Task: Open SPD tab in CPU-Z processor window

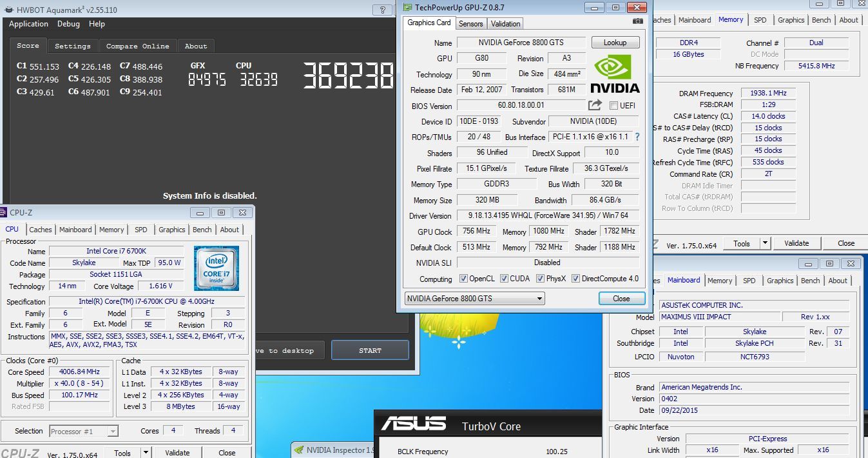Action: 141,230
